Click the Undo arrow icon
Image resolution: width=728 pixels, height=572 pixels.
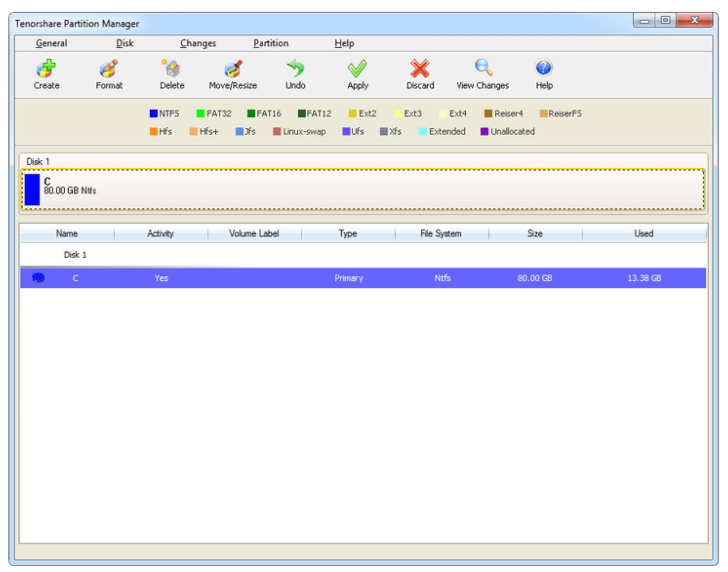click(295, 69)
